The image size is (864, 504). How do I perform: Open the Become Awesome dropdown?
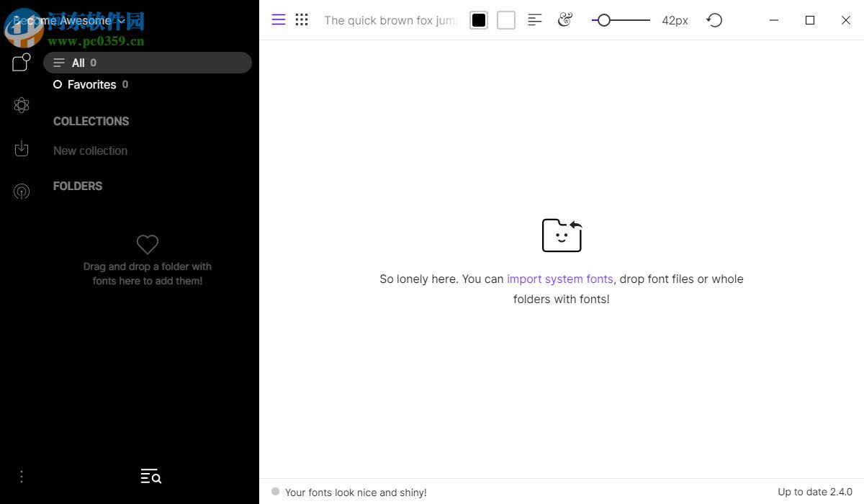point(69,22)
